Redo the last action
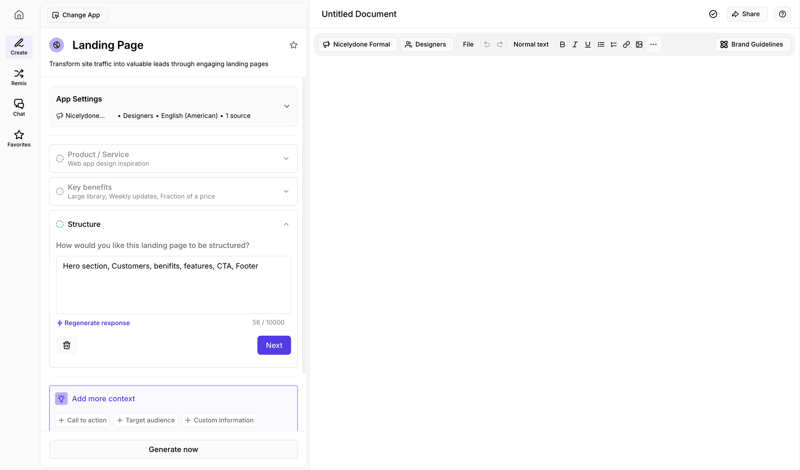The image size is (800, 470). click(500, 44)
